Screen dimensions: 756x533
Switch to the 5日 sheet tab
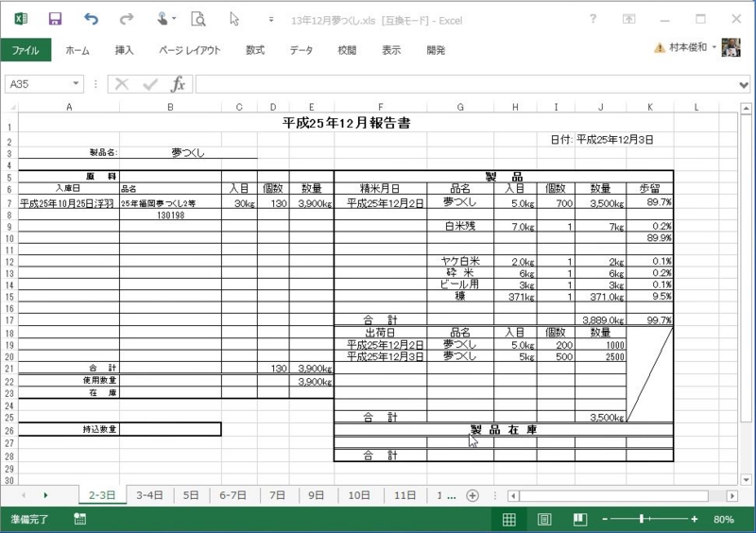(191, 495)
